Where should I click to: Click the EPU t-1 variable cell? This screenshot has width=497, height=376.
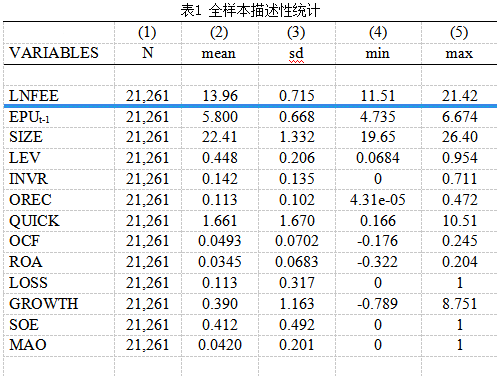click(29, 117)
